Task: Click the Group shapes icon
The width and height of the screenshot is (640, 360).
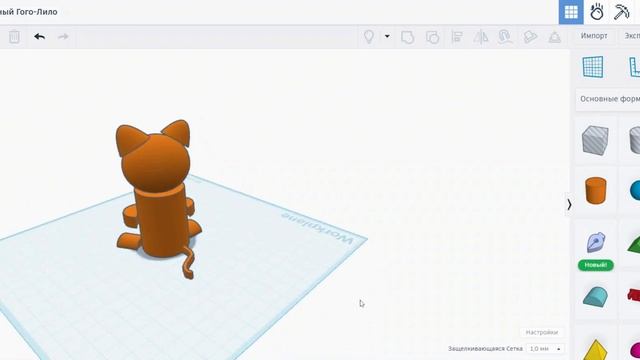Action: click(407, 37)
